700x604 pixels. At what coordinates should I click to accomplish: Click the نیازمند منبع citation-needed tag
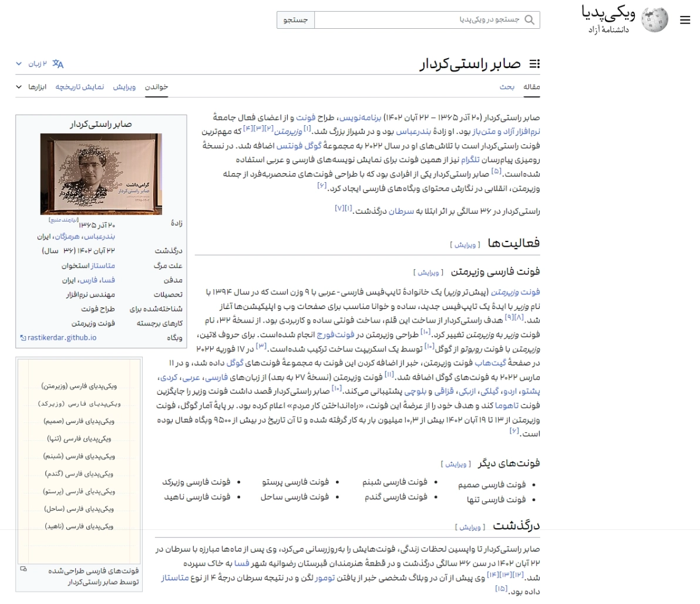point(63,220)
